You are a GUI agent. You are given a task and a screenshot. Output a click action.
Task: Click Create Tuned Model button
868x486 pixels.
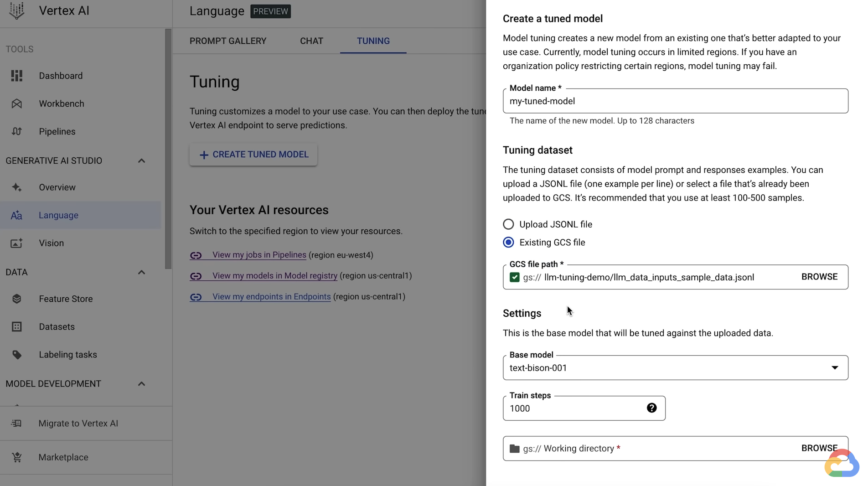tap(253, 155)
